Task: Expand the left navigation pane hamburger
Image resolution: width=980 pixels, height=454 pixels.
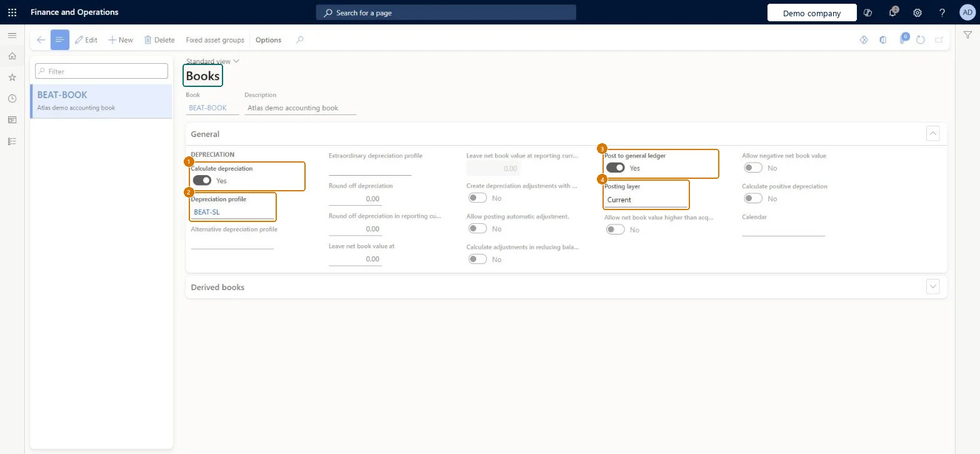Action: point(12,36)
